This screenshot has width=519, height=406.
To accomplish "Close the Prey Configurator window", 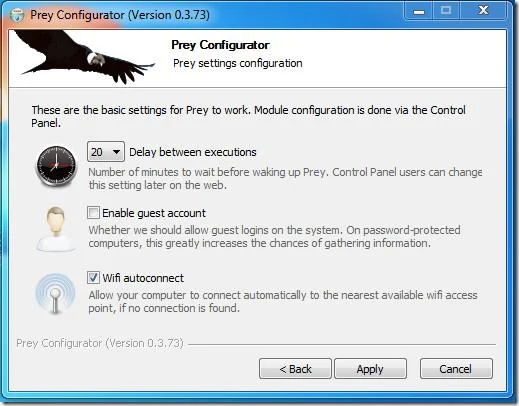I will pyautogui.click(x=483, y=12).
